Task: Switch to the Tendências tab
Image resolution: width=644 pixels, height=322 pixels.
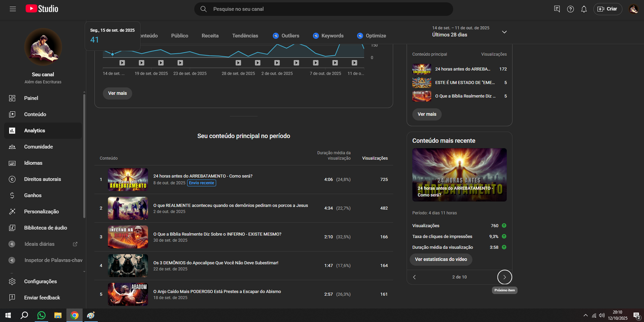Action: pos(245,35)
